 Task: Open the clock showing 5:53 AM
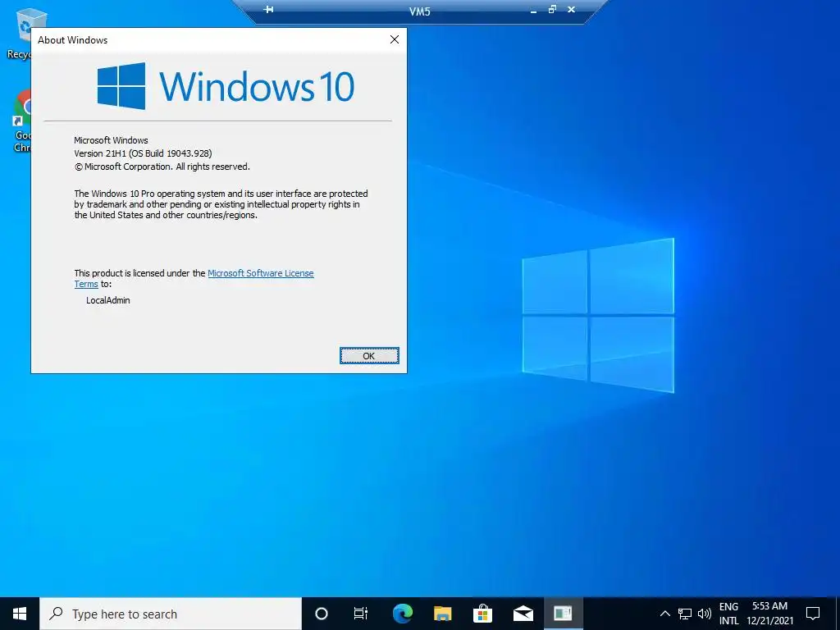point(769,614)
